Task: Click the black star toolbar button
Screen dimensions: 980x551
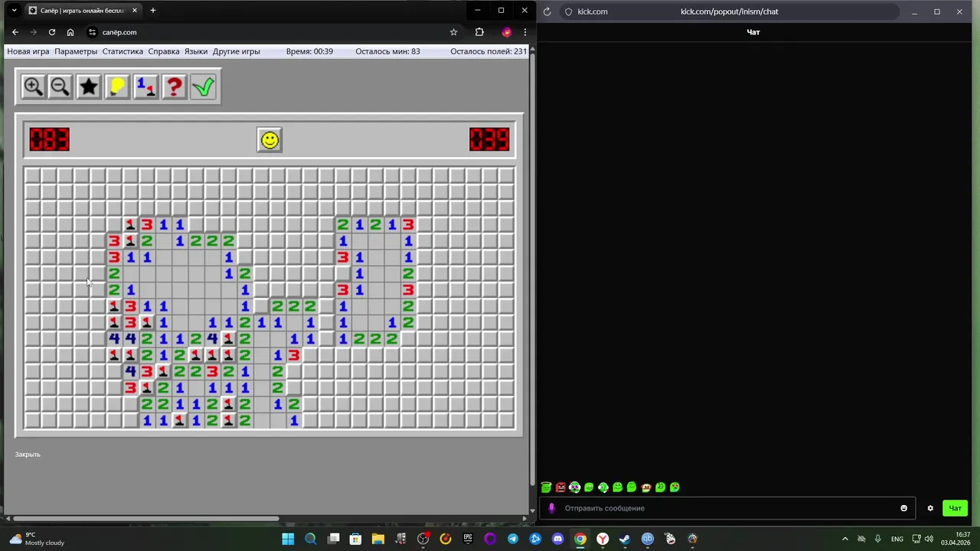Action: tap(89, 86)
